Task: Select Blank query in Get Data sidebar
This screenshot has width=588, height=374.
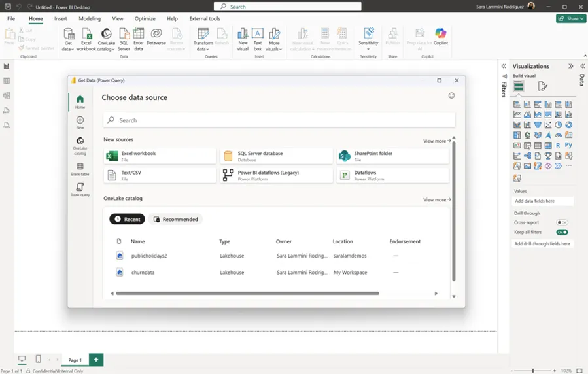Action: [80, 189]
